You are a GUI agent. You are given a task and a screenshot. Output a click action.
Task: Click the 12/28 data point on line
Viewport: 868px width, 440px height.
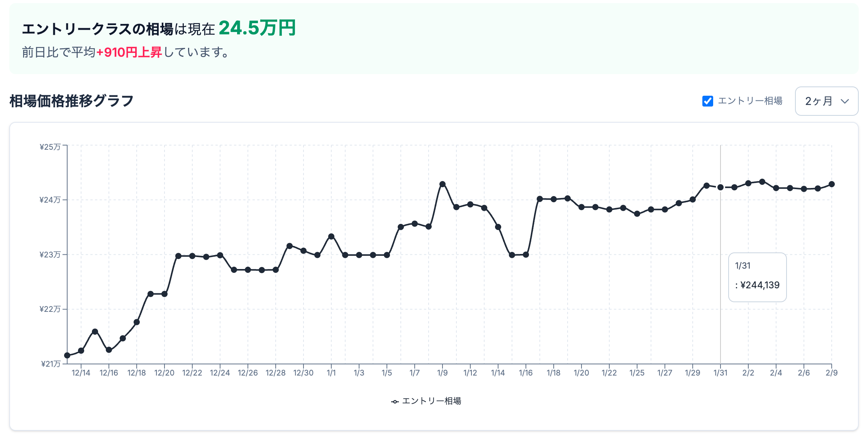click(276, 270)
